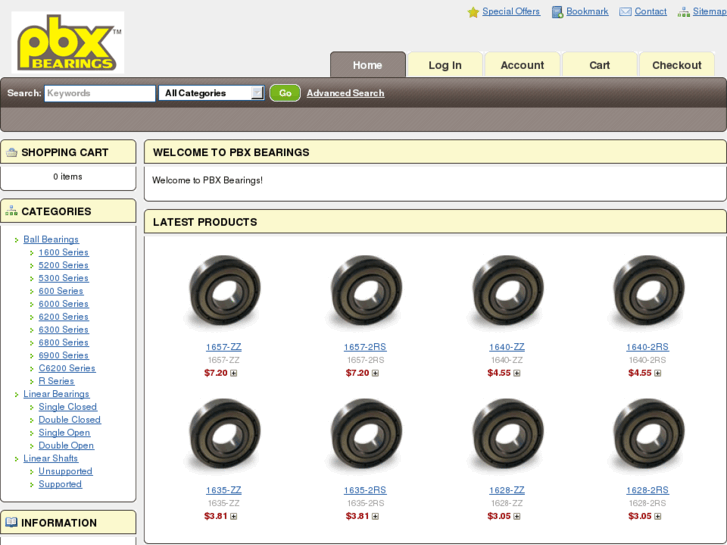Viewport: 727px width, 545px height.
Task: Go to the Cart tab
Action: [x=599, y=65]
